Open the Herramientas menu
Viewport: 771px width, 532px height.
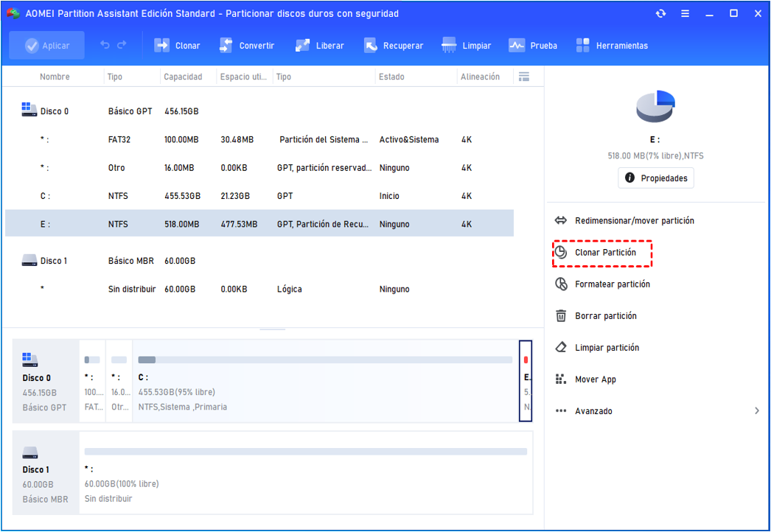[612, 45]
